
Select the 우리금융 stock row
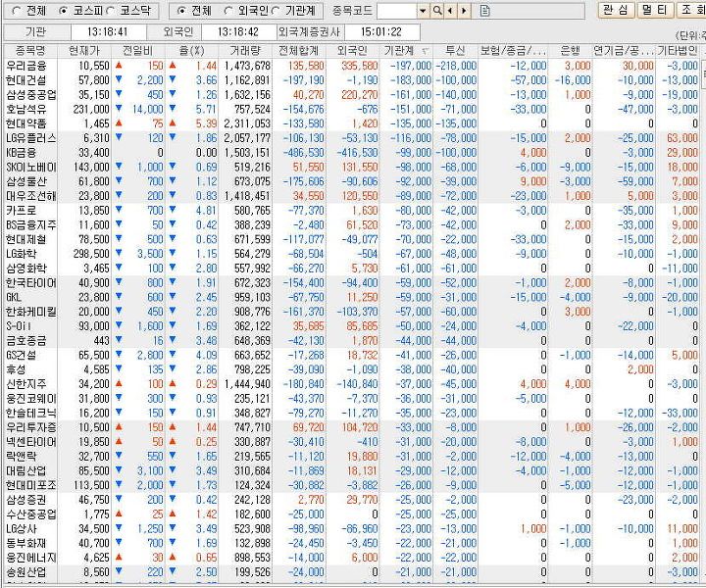coord(351,66)
